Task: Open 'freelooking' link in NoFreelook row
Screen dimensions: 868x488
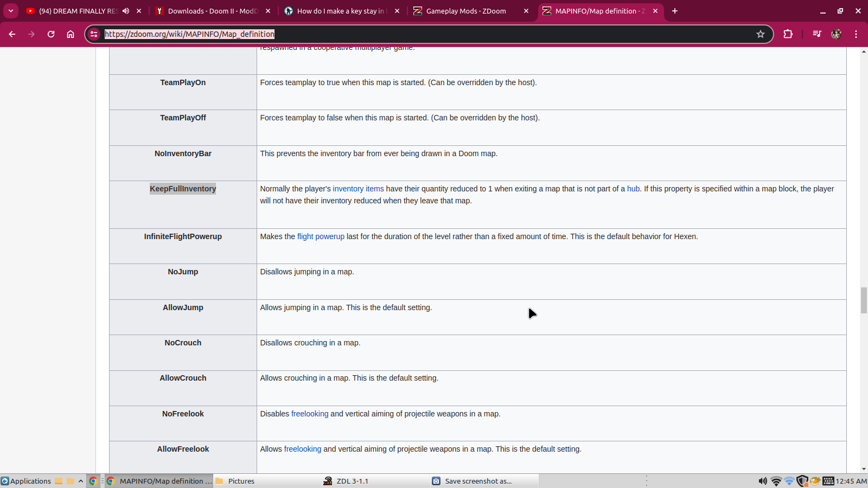Action: click(310, 414)
